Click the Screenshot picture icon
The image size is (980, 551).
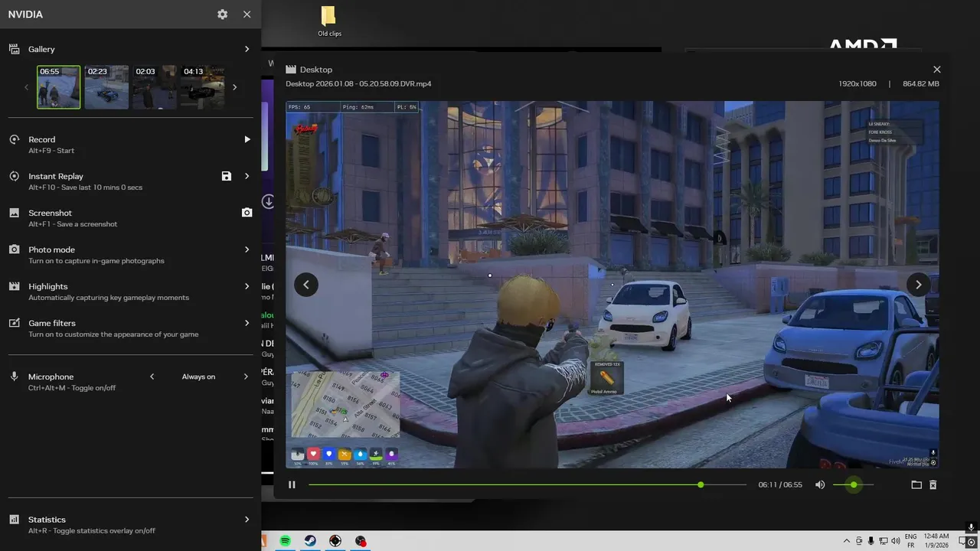14,213
